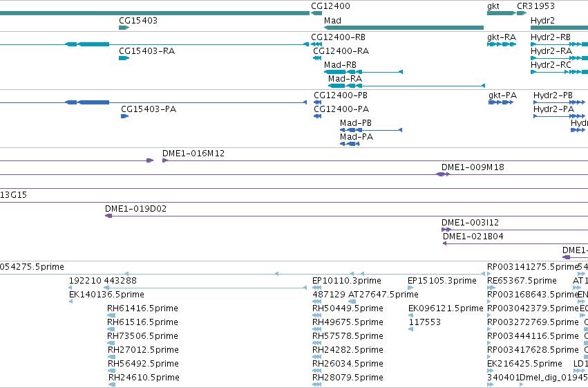Select EST EP15105.3prime
The height and width of the screenshot is (388, 588).
pos(442,281)
